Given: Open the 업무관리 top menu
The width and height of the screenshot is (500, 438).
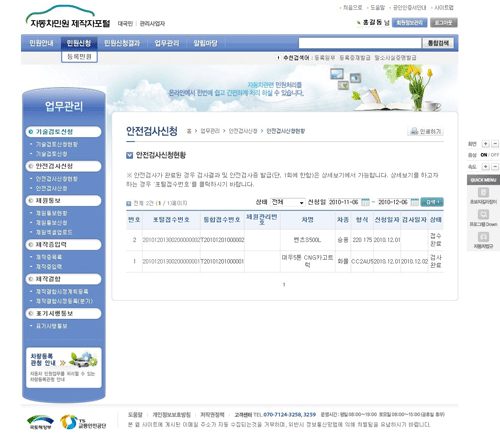Looking at the screenshot, I should pos(167,43).
